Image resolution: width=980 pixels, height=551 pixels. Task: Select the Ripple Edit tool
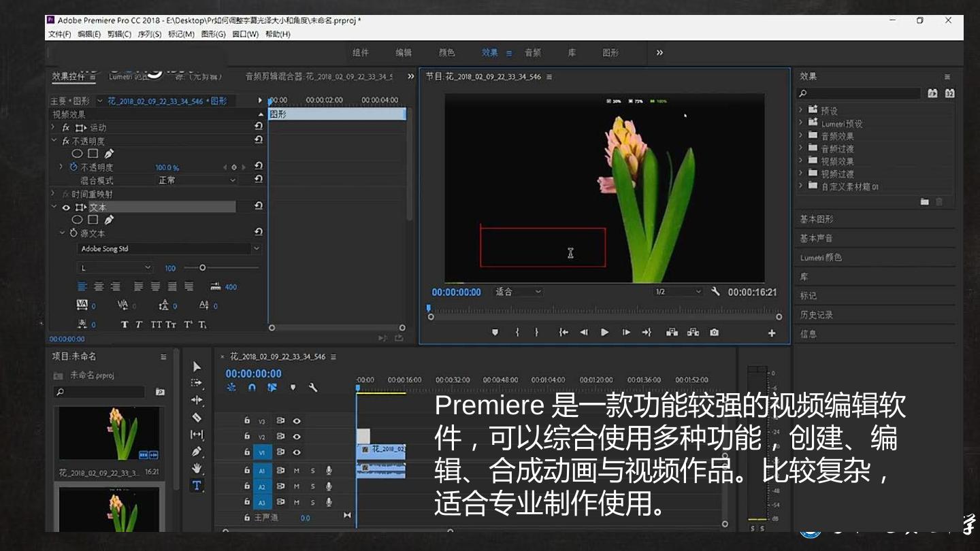pyautogui.click(x=197, y=401)
